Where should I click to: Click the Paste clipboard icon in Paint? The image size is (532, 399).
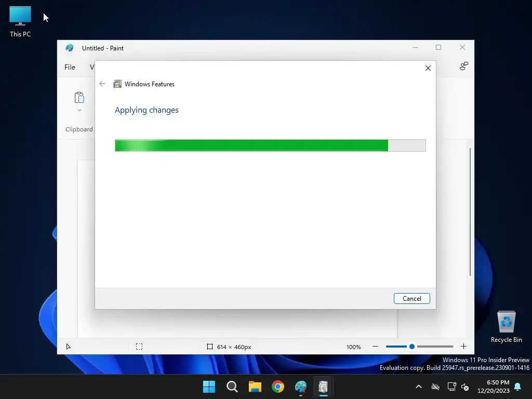pos(79,98)
